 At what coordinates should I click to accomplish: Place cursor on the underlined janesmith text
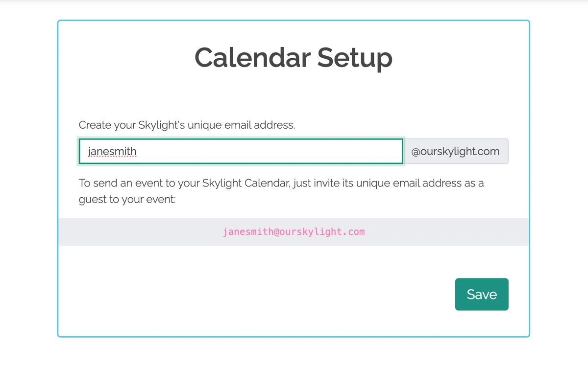(112, 151)
